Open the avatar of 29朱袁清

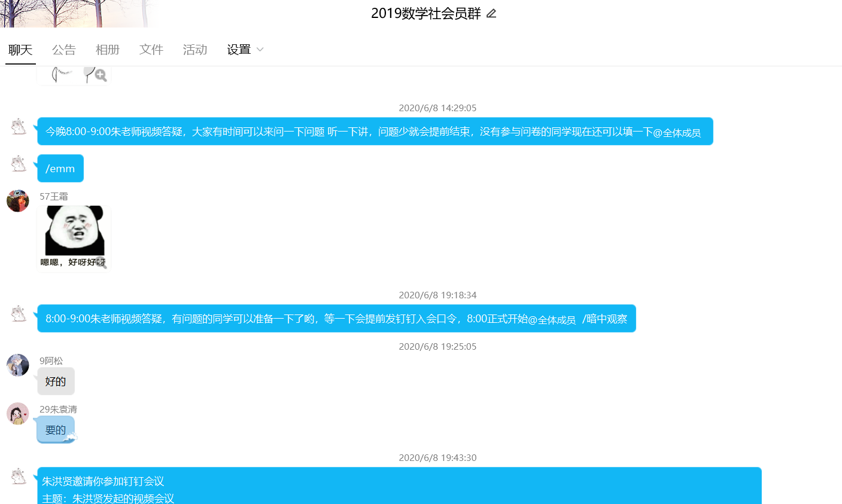[18, 414]
